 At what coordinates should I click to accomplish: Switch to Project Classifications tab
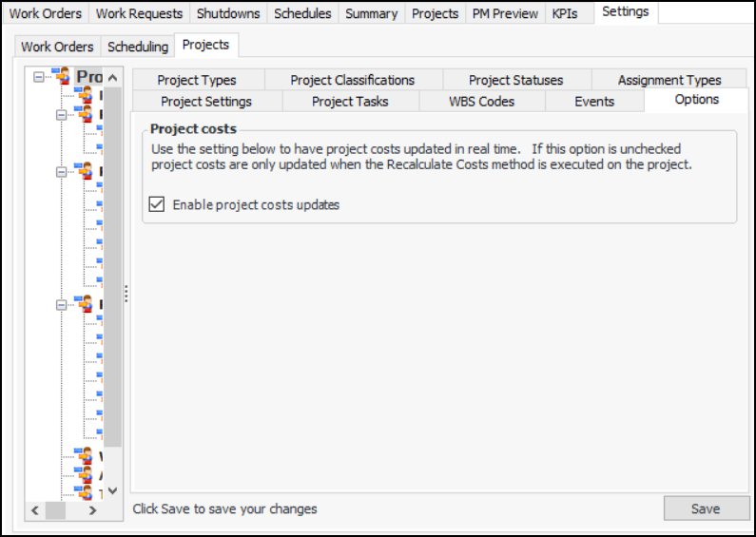353,80
